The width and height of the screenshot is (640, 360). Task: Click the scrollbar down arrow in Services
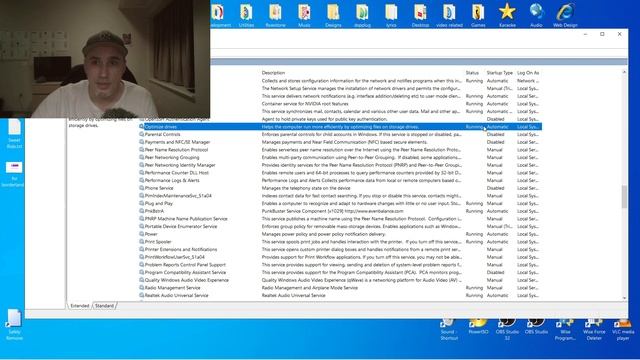click(624, 298)
